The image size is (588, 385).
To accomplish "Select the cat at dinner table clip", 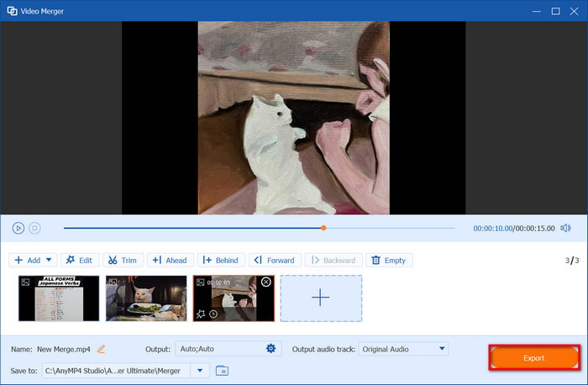I will (x=146, y=298).
